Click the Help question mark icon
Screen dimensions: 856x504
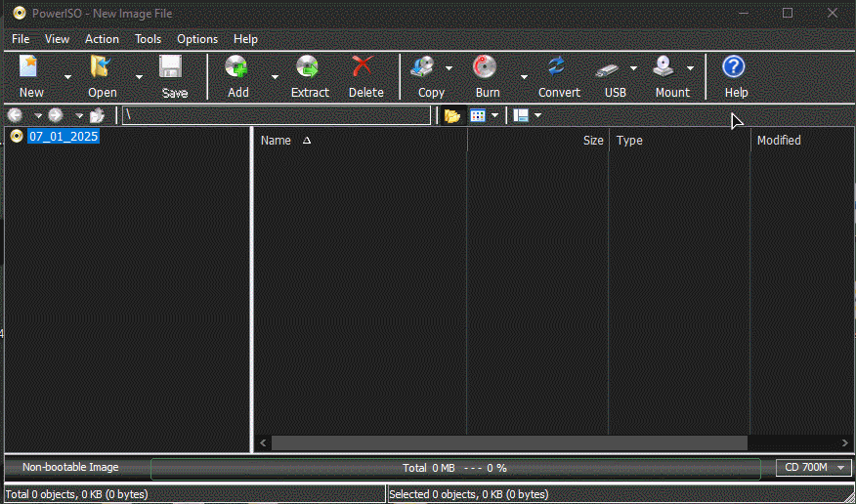(734, 67)
